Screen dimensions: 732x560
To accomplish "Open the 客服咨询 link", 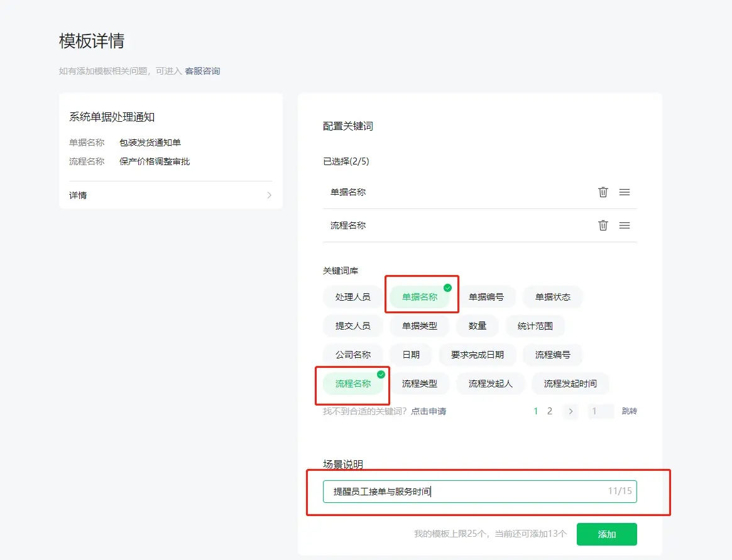I will point(202,71).
